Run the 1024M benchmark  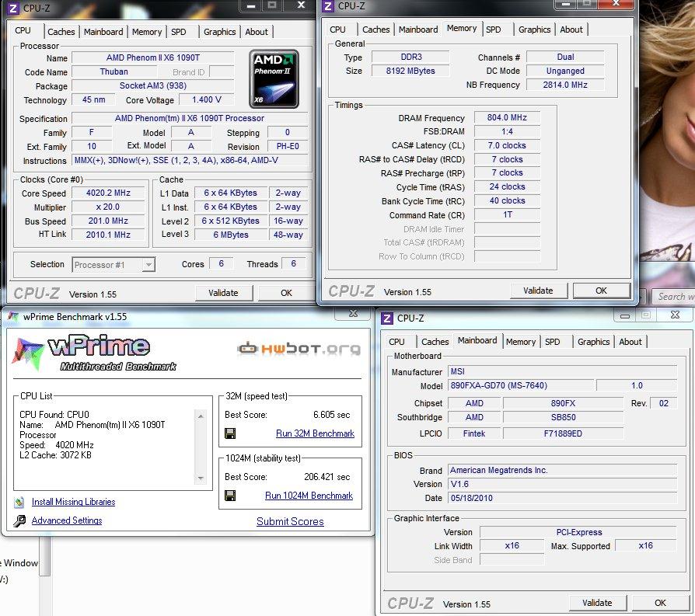click(309, 495)
